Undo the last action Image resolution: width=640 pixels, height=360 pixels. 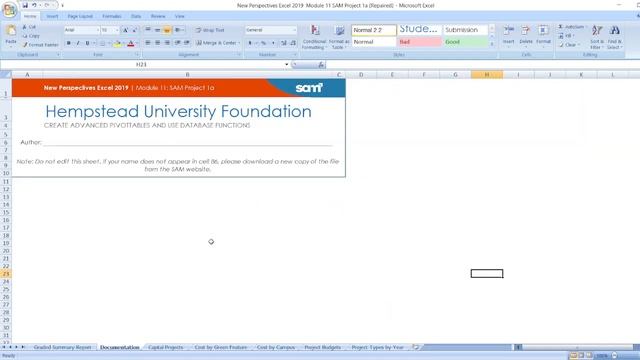tap(34, 5)
